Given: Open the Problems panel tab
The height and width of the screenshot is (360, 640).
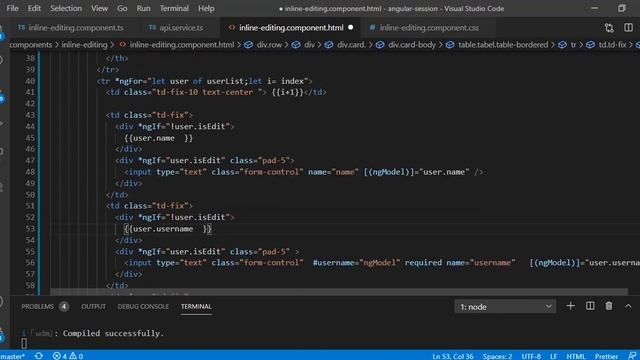Looking at the screenshot, I should pyautogui.click(x=38, y=307).
